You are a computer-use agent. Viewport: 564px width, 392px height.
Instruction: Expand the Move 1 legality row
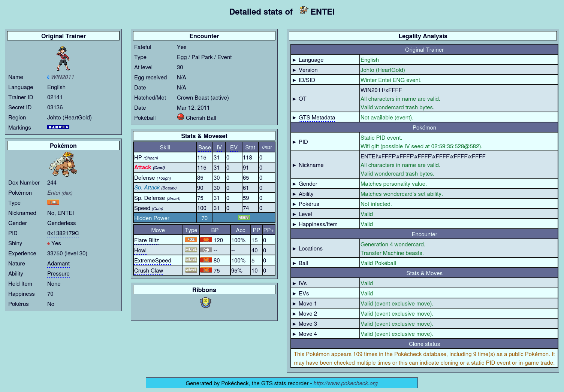point(294,304)
